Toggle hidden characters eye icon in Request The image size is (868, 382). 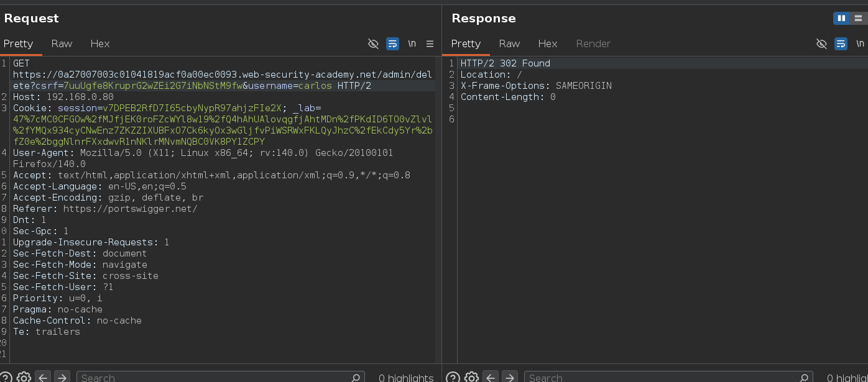point(373,43)
